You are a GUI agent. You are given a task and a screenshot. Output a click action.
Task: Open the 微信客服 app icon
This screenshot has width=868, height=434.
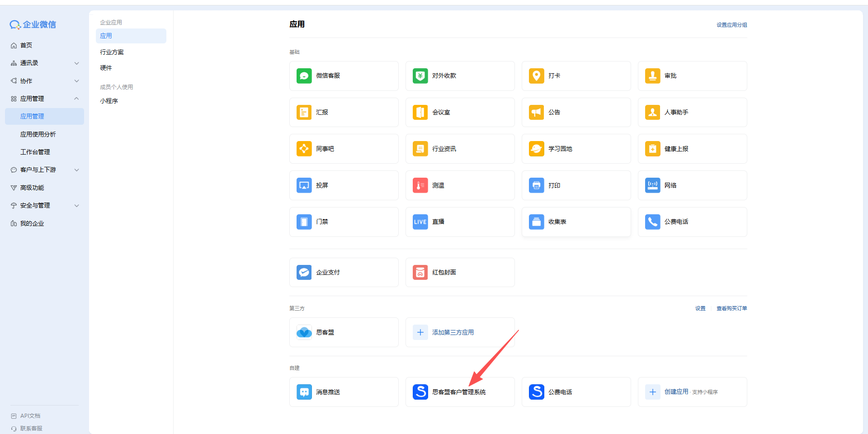click(x=304, y=75)
